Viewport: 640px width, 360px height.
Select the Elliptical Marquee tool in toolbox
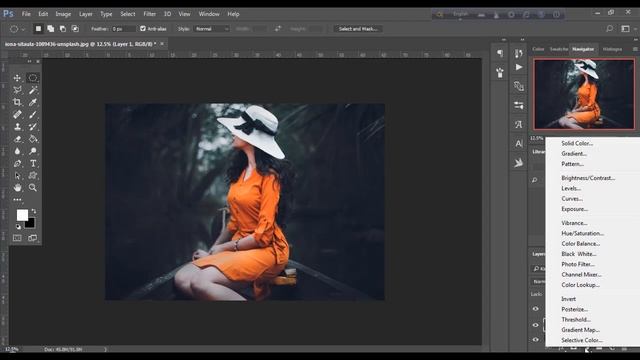33,78
